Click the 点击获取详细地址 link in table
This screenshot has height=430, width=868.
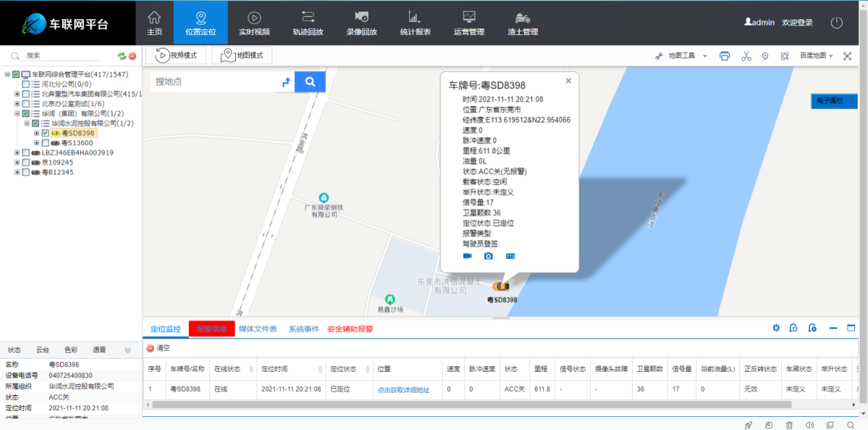click(x=404, y=390)
